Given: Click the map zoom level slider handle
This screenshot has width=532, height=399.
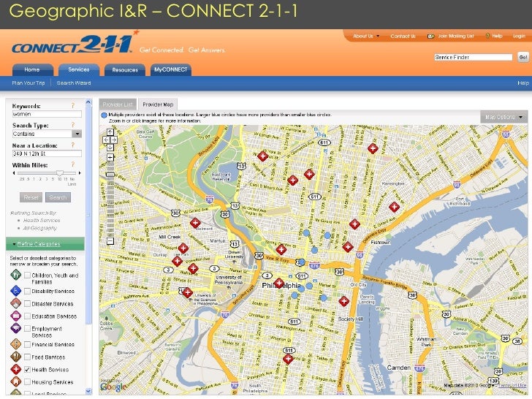Looking at the screenshot, I should tap(110, 175).
